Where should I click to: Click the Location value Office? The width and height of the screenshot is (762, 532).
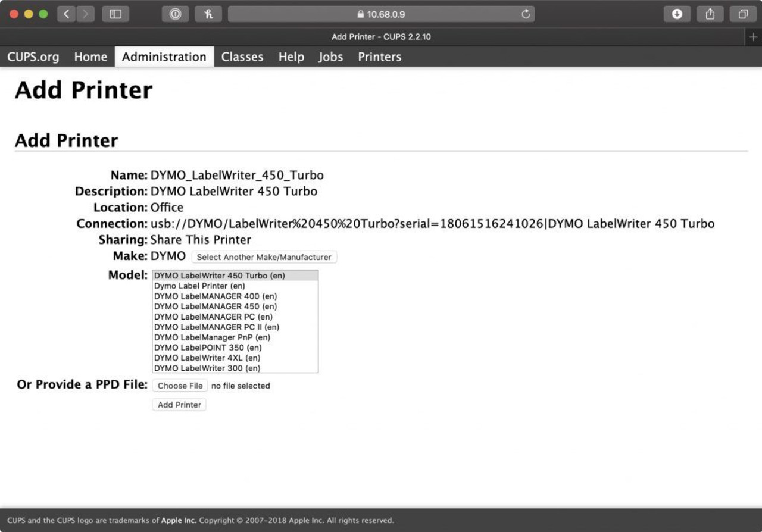pyautogui.click(x=167, y=208)
